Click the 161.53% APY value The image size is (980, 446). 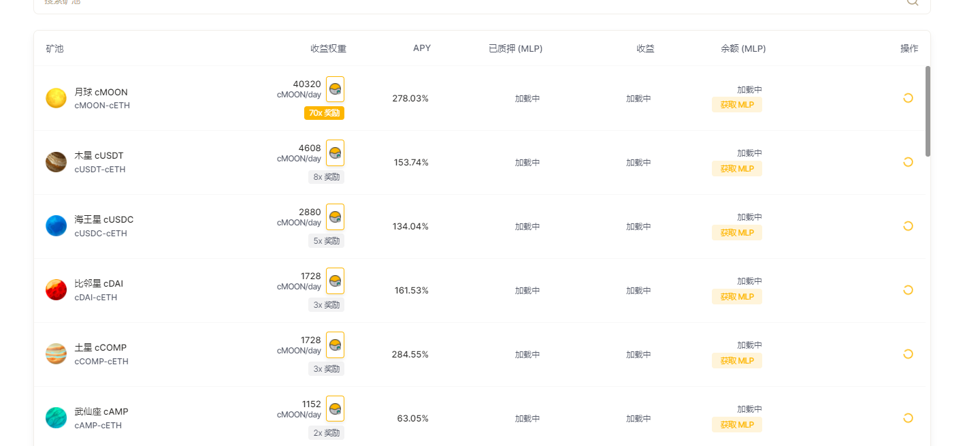[412, 291]
